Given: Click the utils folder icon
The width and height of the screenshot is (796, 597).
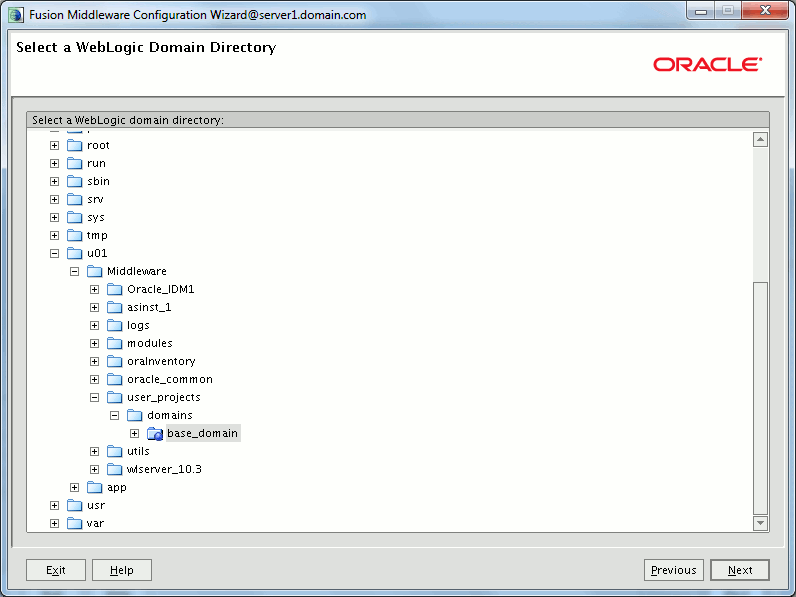Looking at the screenshot, I should tap(115, 451).
